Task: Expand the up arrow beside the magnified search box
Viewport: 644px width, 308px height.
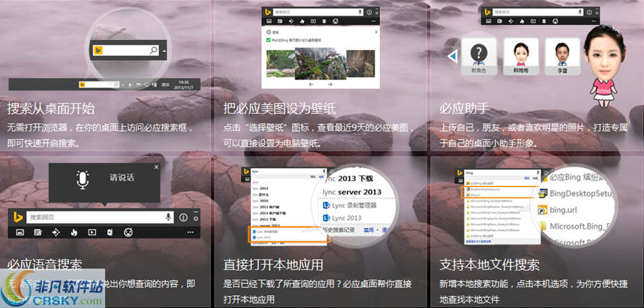Action: point(164,51)
